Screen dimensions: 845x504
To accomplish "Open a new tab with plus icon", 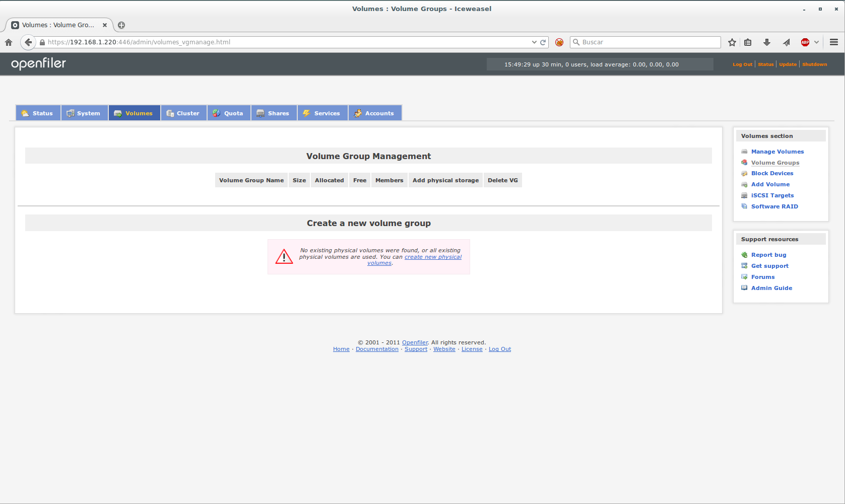I will click(121, 25).
